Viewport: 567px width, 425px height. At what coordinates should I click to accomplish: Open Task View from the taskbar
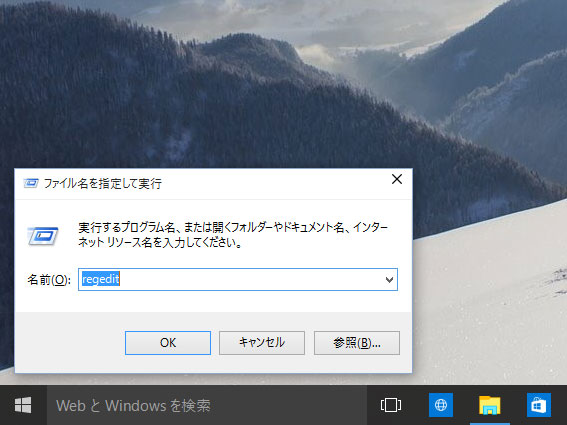click(x=391, y=405)
